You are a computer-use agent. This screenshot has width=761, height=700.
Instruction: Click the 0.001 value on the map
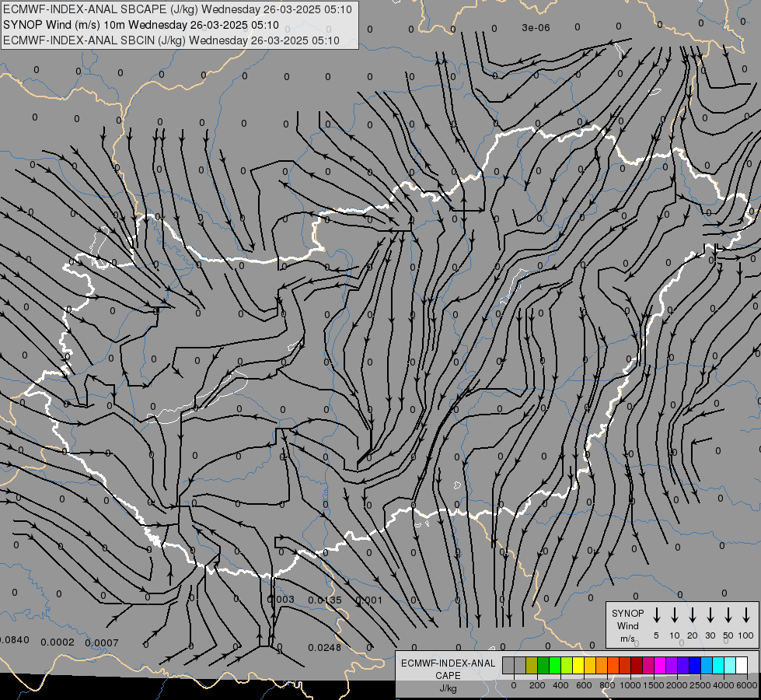pyautogui.click(x=369, y=600)
